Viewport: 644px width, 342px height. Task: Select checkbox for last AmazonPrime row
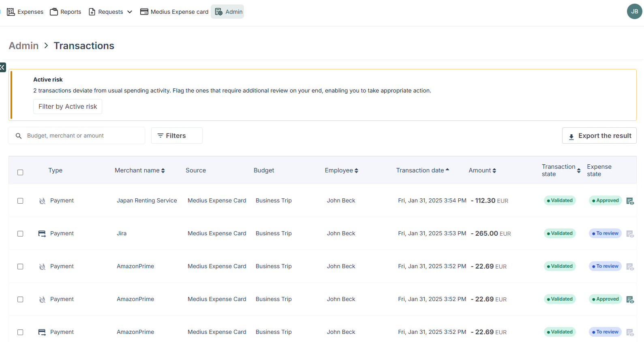click(20, 332)
